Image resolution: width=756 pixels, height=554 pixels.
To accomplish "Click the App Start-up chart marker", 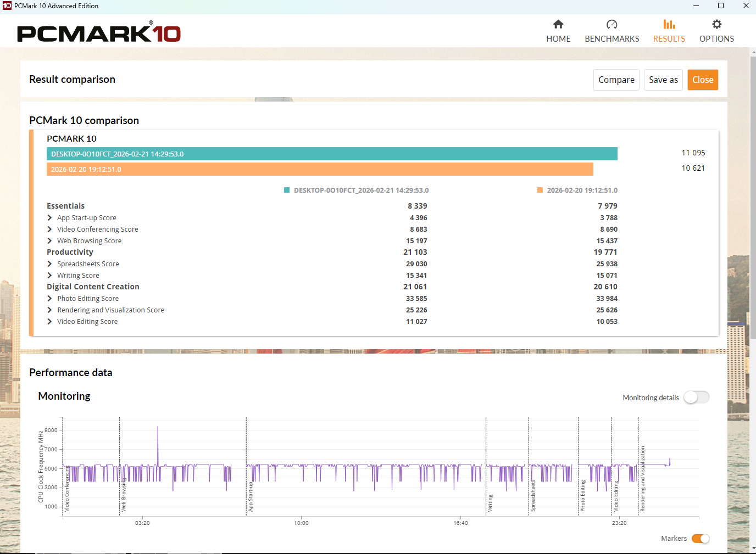I will coord(251,496).
